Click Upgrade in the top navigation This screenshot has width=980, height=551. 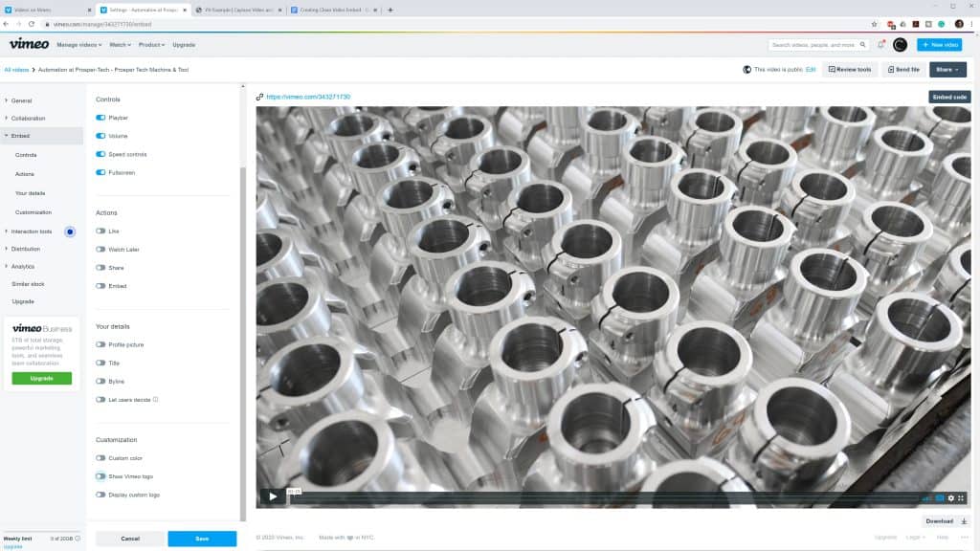[x=184, y=45]
